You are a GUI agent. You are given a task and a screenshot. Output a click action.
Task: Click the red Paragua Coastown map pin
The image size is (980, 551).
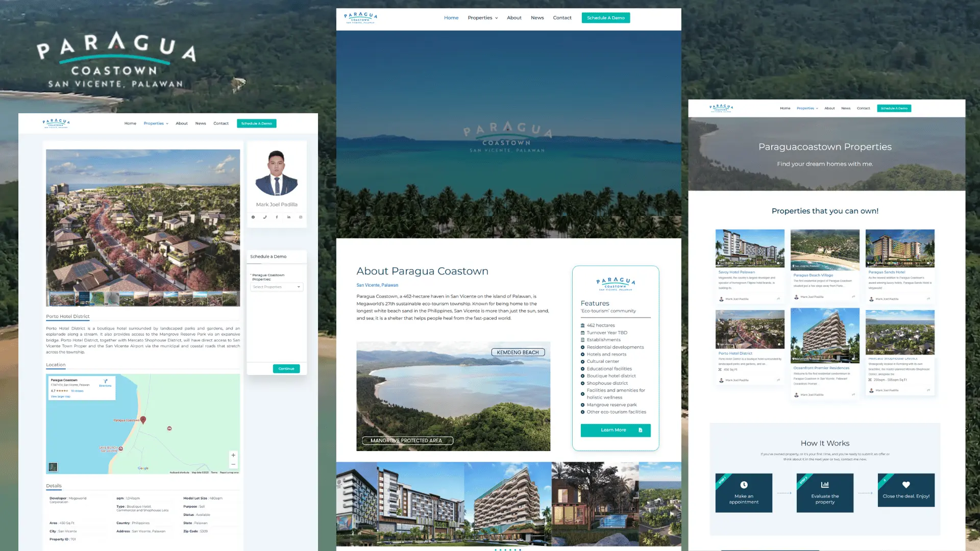tap(143, 420)
